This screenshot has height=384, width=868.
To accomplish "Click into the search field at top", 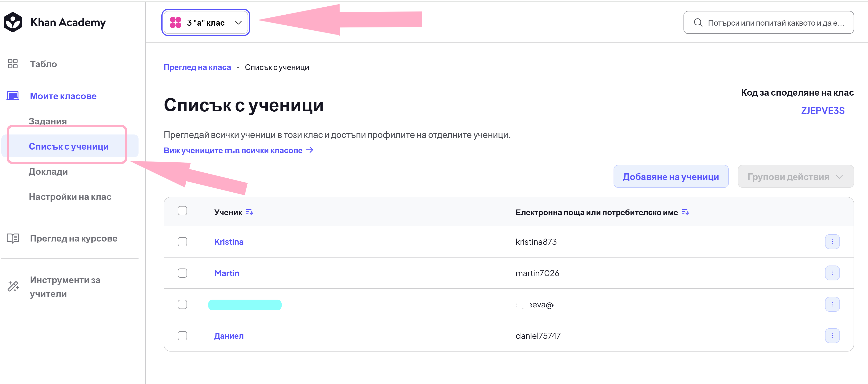I will [x=768, y=23].
